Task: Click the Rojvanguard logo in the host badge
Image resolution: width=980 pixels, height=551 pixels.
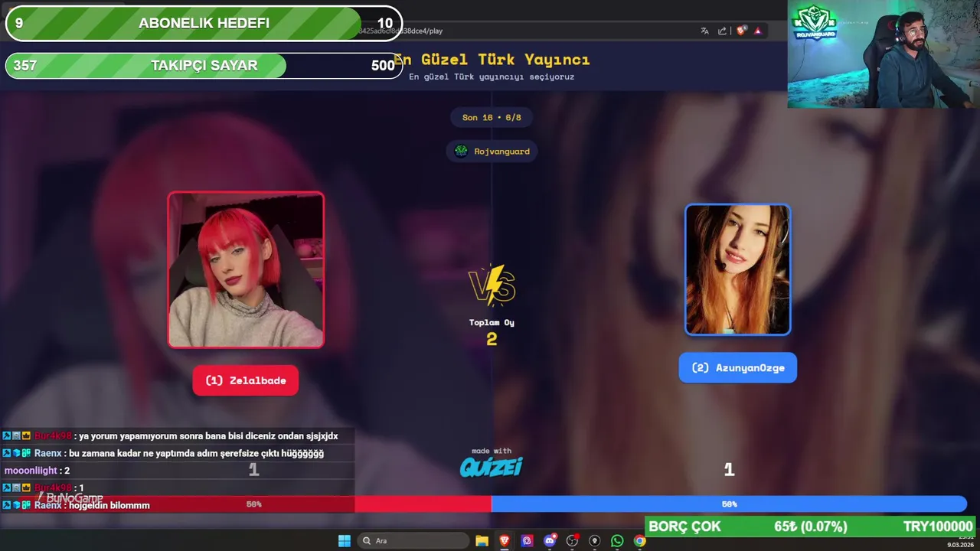Action: (461, 151)
